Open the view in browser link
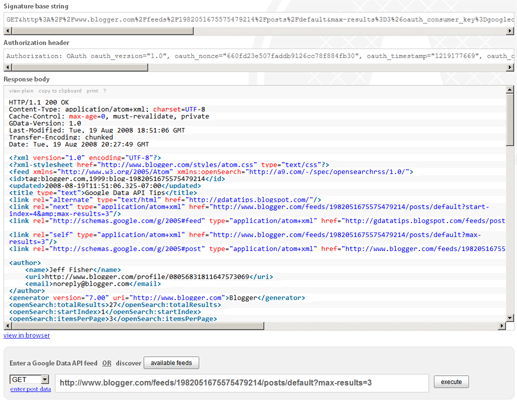Viewport: 517px width, 402px height. (x=27, y=335)
